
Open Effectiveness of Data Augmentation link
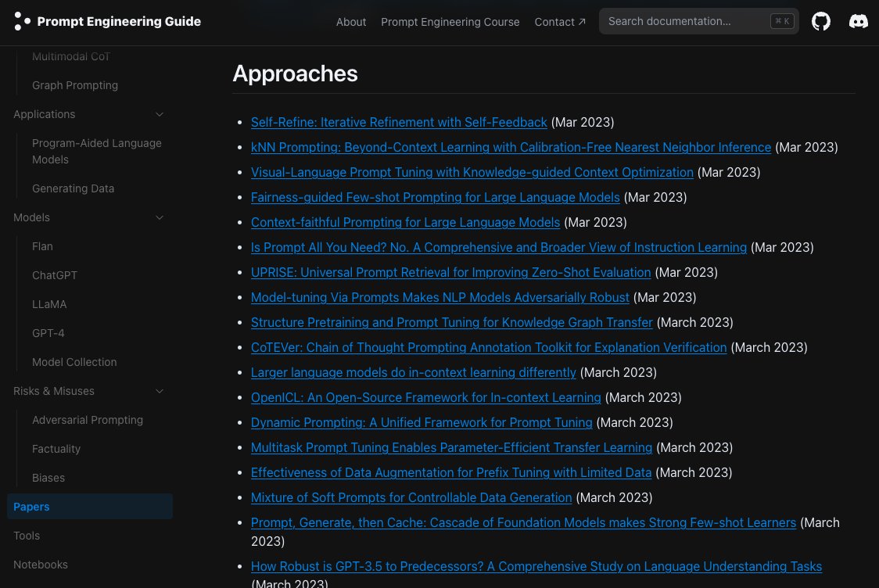tap(451, 472)
